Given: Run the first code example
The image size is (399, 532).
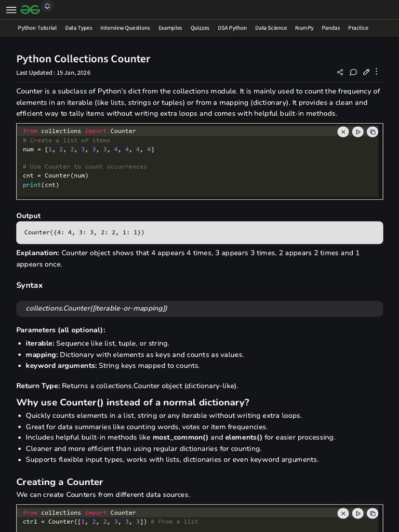Looking at the screenshot, I should coord(357,132).
